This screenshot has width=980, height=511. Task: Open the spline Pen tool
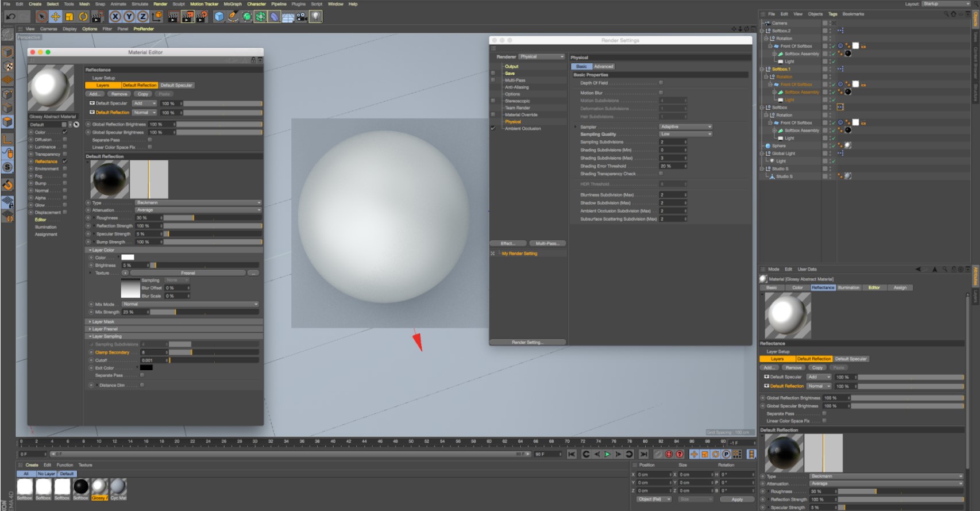(x=233, y=17)
